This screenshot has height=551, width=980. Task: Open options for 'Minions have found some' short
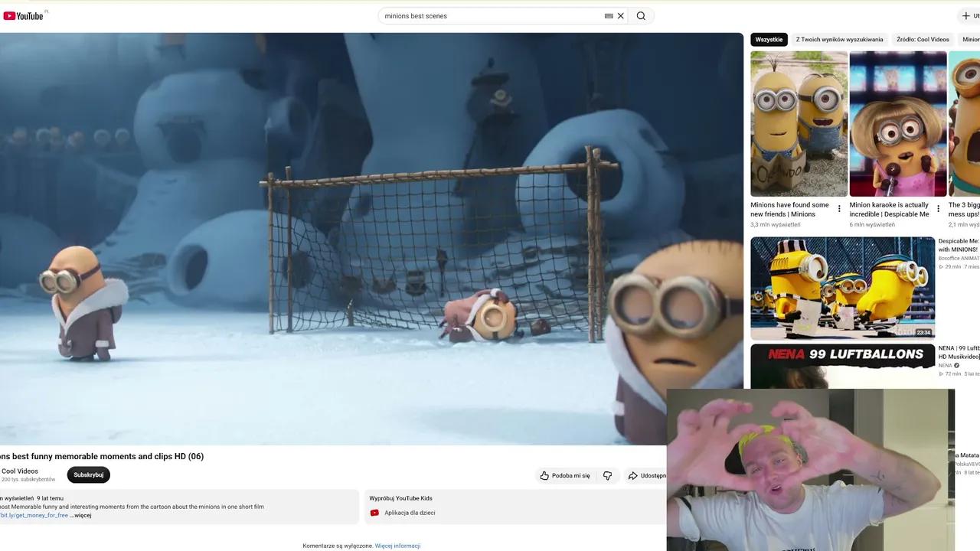coord(839,209)
